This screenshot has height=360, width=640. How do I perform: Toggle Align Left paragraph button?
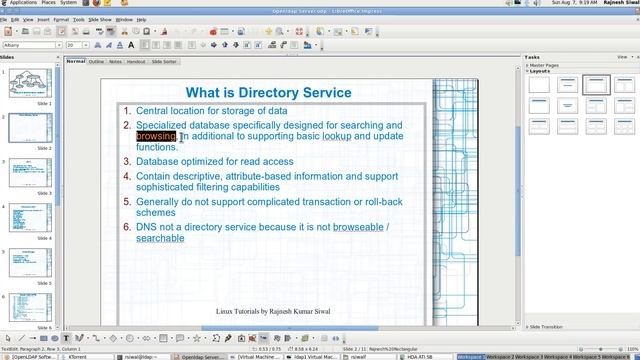pos(145,45)
